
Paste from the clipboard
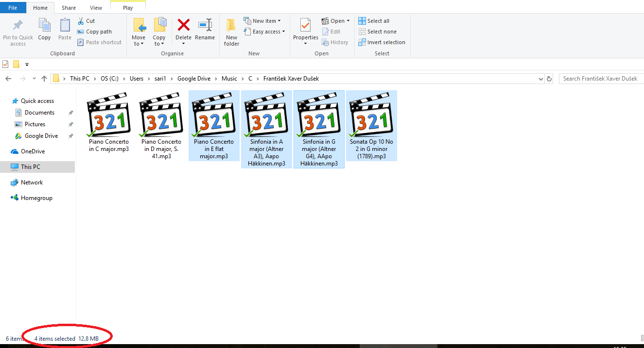[65, 29]
